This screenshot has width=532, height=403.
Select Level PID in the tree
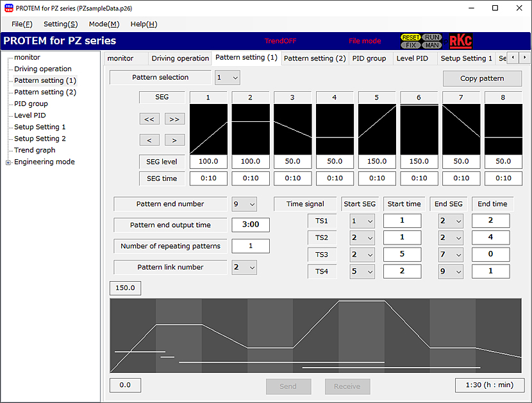click(x=30, y=116)
